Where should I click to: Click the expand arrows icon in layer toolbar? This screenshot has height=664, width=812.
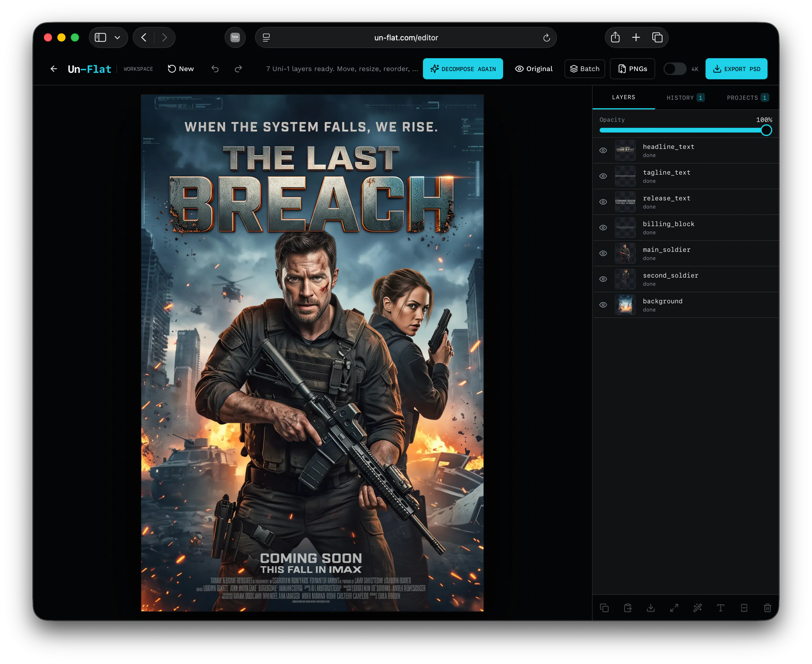click(674, 608)
